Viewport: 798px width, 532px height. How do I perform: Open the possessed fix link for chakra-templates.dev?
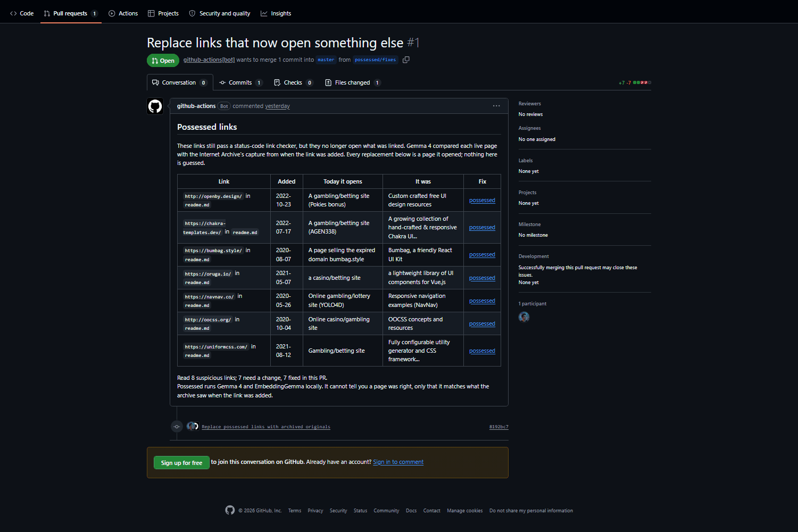click(x=482, y=227)
